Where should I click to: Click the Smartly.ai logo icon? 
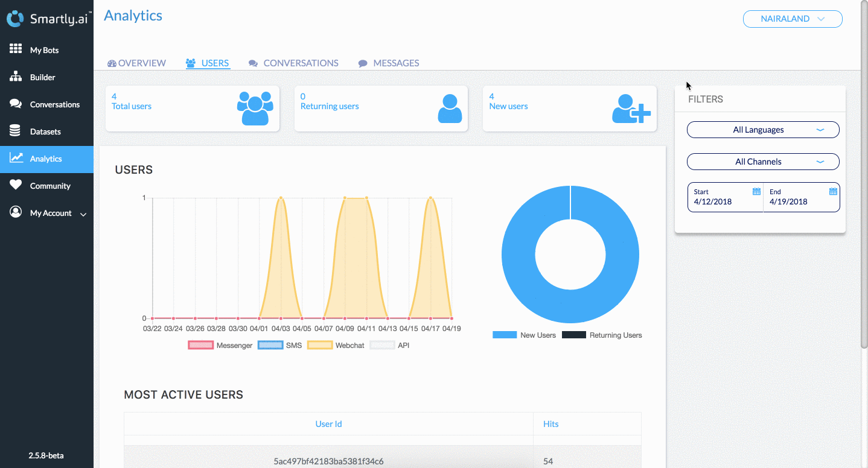pos(15,19)
